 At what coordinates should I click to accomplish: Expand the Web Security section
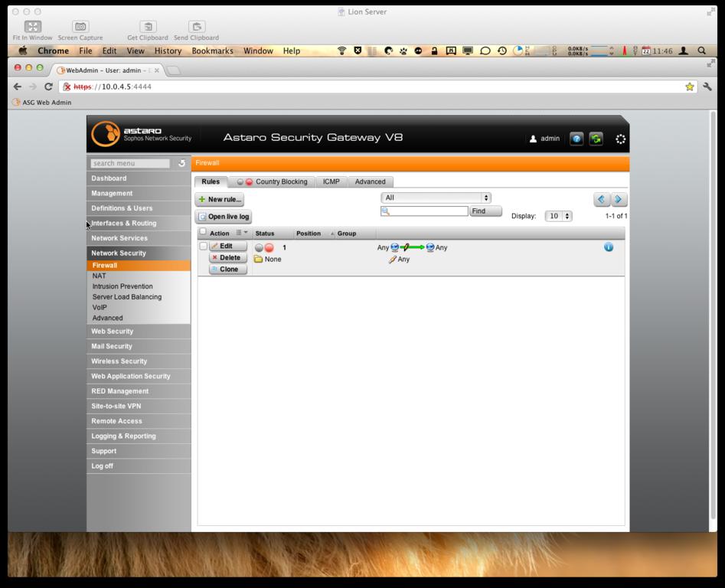[139, 332]
